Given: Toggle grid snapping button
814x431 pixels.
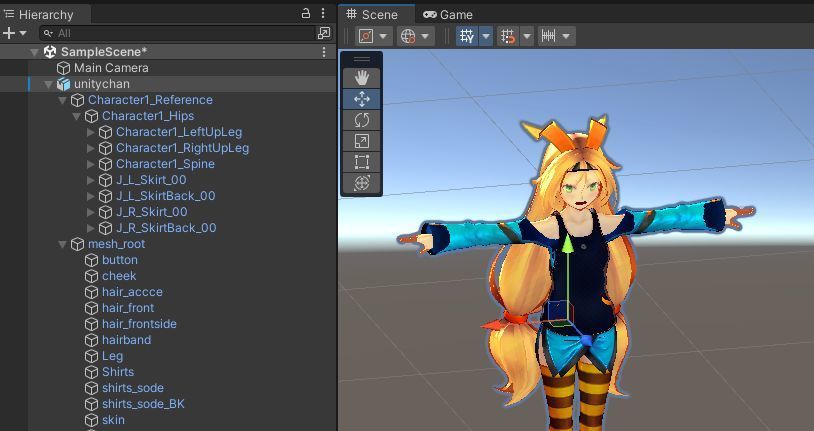Looking at the screenshot, I should click(x=508, y=36).
